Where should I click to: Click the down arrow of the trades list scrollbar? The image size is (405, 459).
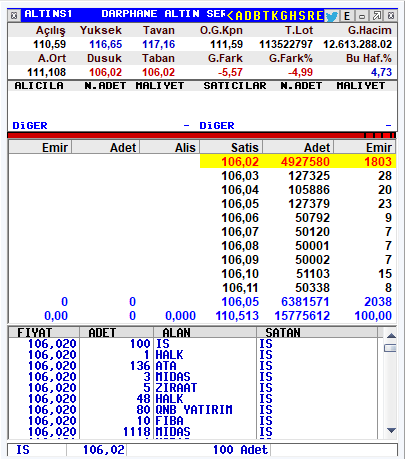pos(391,430)
